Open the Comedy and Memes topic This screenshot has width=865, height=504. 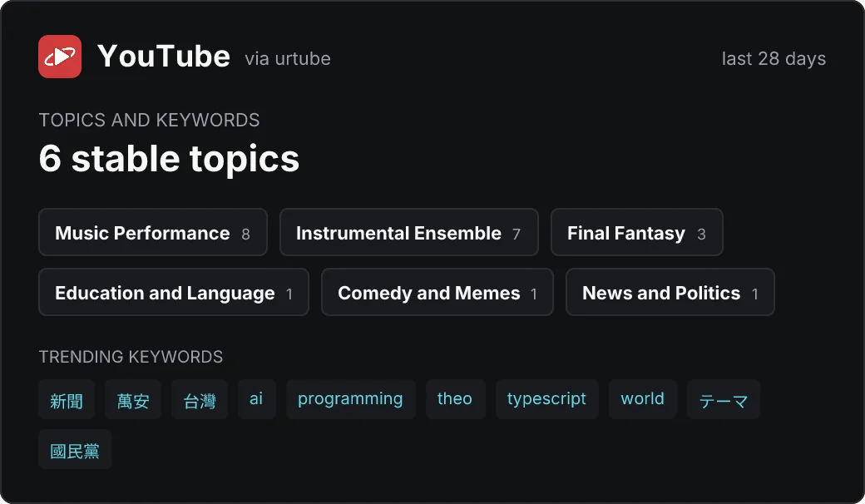click(x=437, y=292)
